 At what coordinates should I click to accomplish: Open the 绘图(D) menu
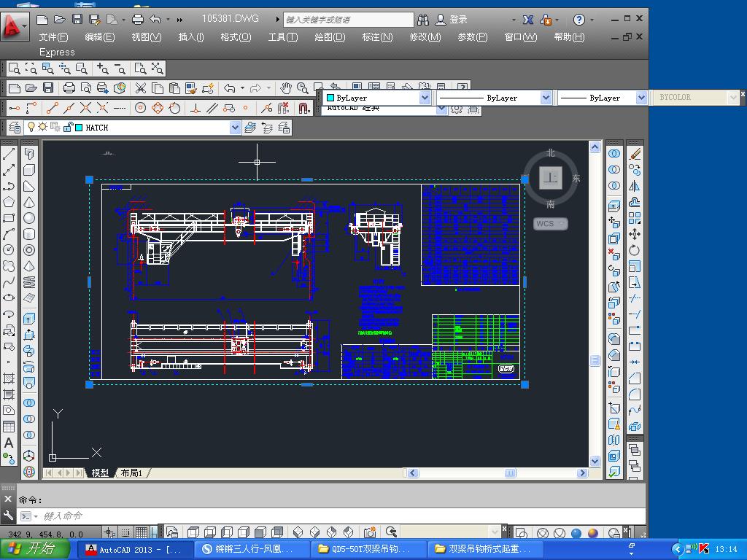point(330,37)
